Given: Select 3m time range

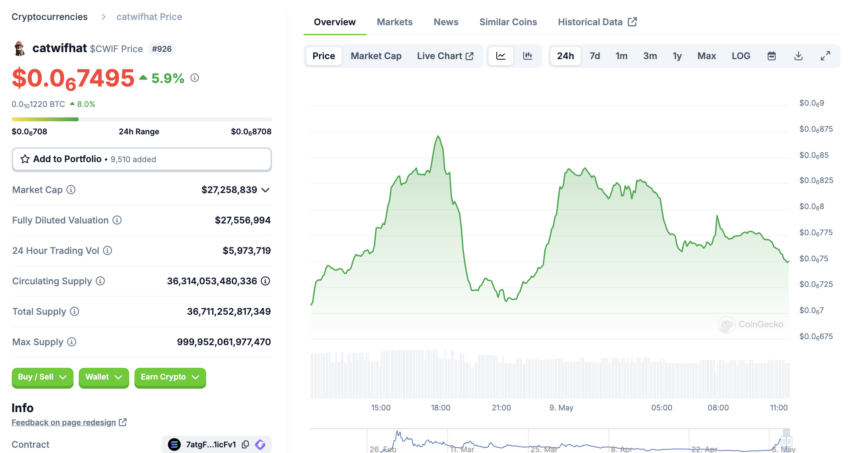Looking at the screenshot, I should tap(650, 56).
